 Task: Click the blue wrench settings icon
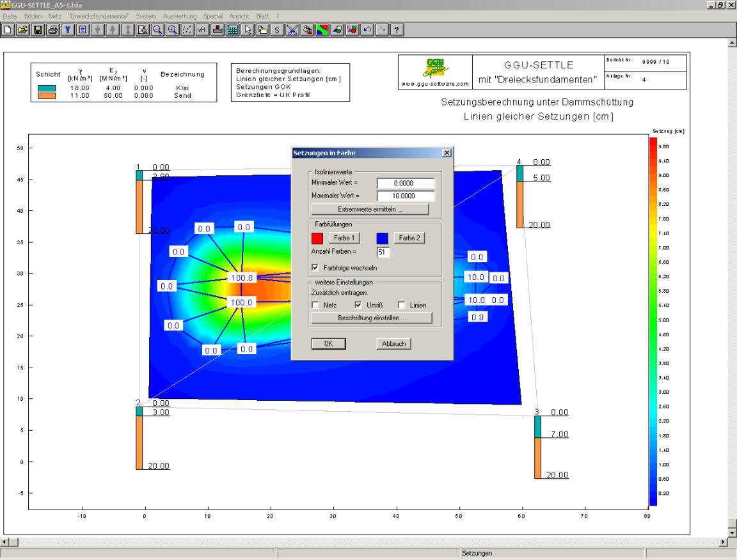[x=68, y=30]
